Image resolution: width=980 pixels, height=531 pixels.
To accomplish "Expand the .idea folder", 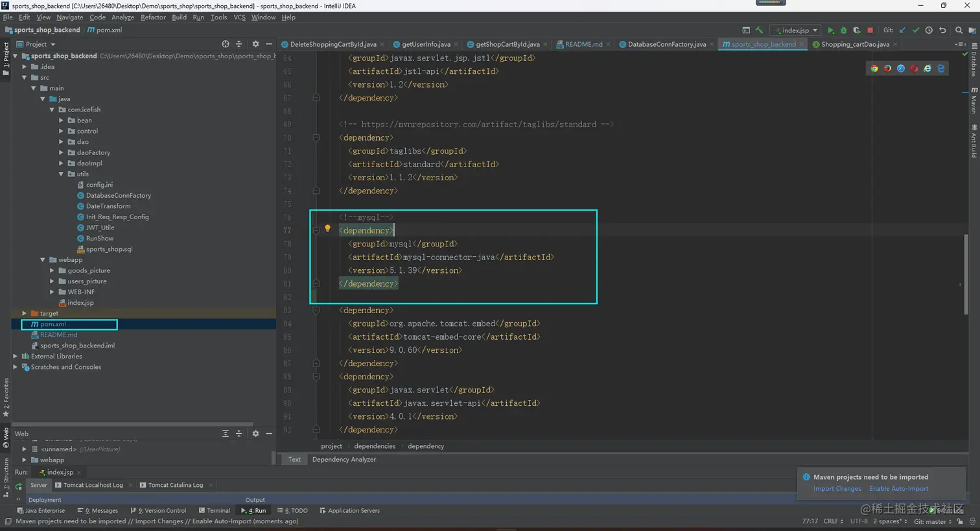I will (25, 67).
